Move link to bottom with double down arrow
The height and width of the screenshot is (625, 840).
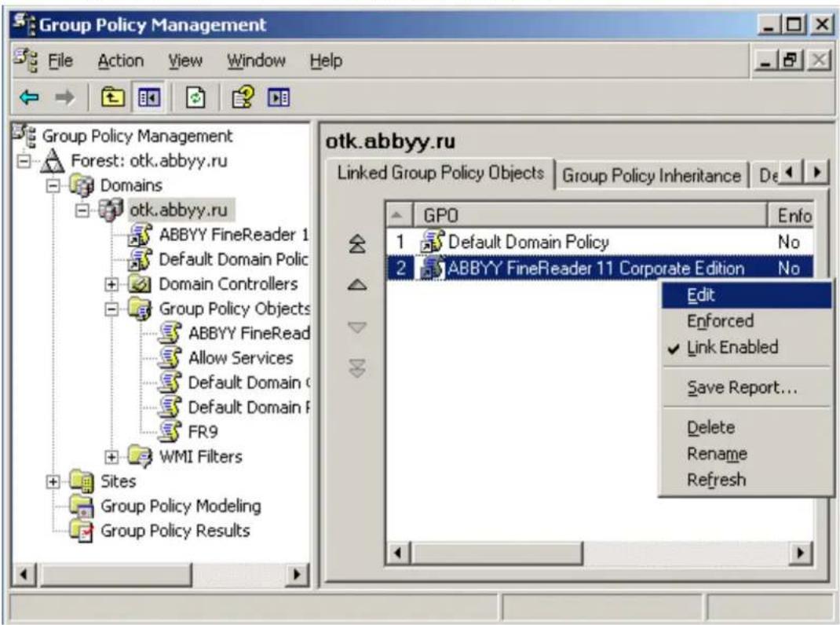[x=357, y=368]
